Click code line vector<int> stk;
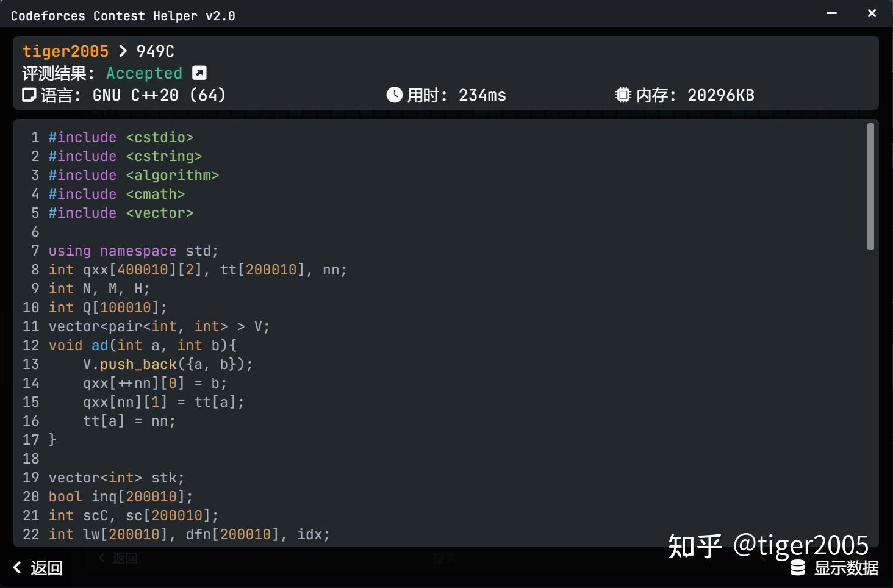This screenshot has height=588, width=893. coord(117,478)
